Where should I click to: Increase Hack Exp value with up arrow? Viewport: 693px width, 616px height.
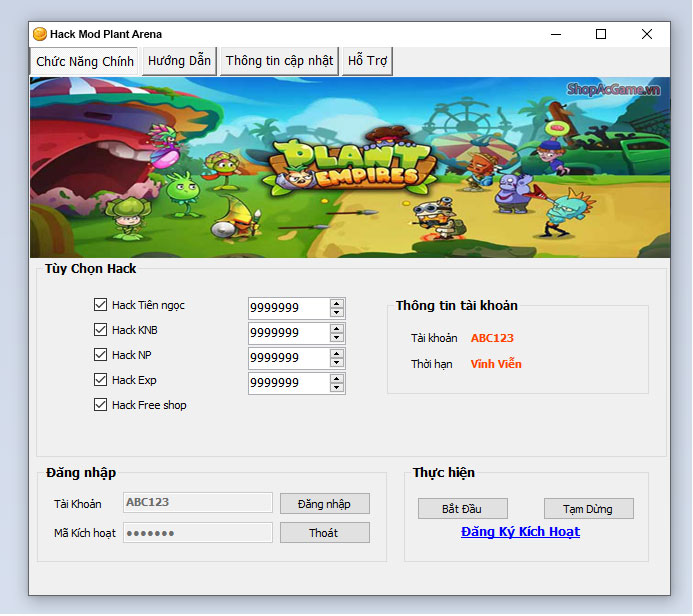point(337,379)
